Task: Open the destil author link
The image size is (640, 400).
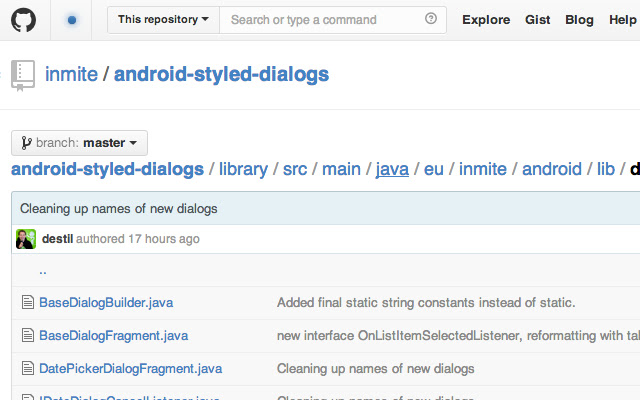Action: coord(57,239)
